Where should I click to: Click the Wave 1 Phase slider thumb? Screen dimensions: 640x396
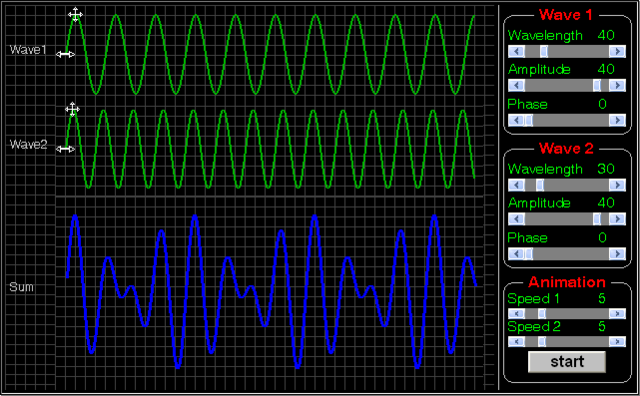pos(529,120)
